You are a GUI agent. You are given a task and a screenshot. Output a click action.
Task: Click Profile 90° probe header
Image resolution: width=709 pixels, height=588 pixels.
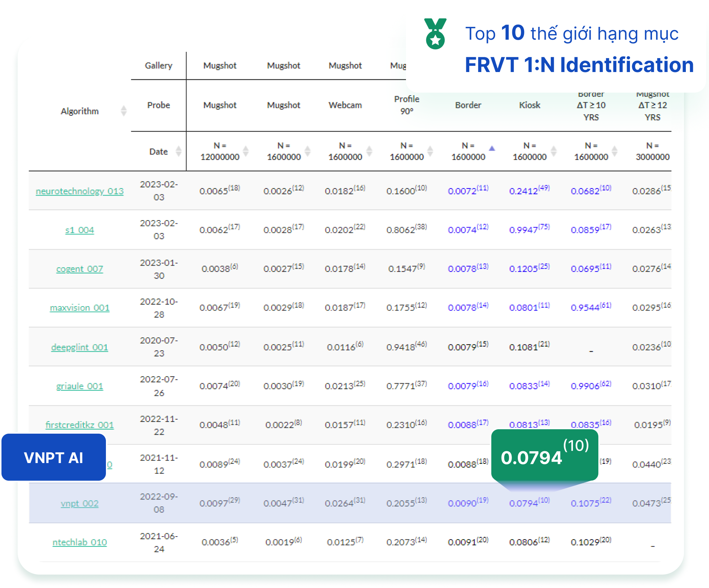pos(406,105)
